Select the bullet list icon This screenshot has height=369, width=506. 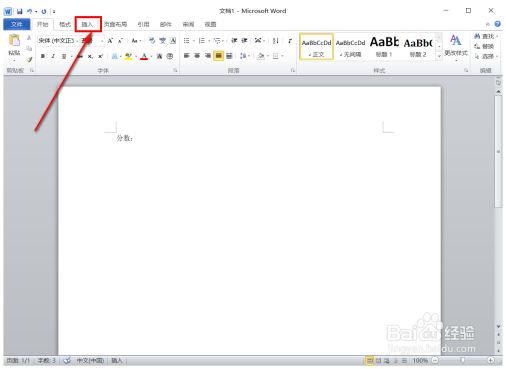186,41
